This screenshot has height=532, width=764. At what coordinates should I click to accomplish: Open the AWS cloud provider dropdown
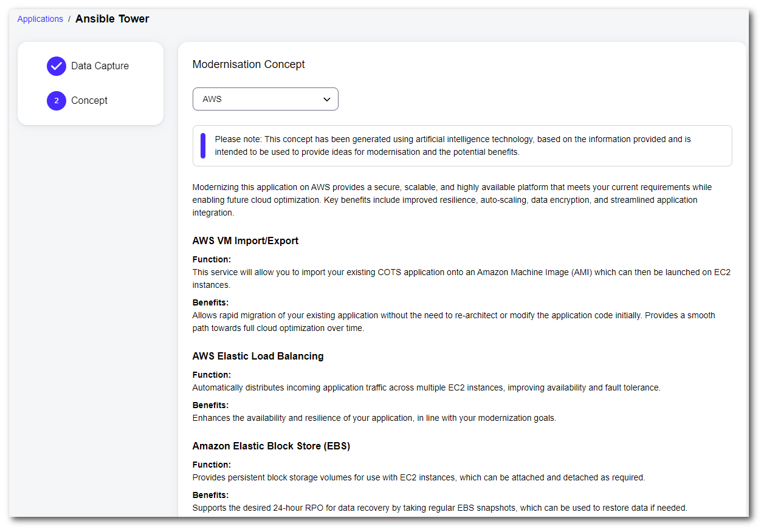[265, 99]
